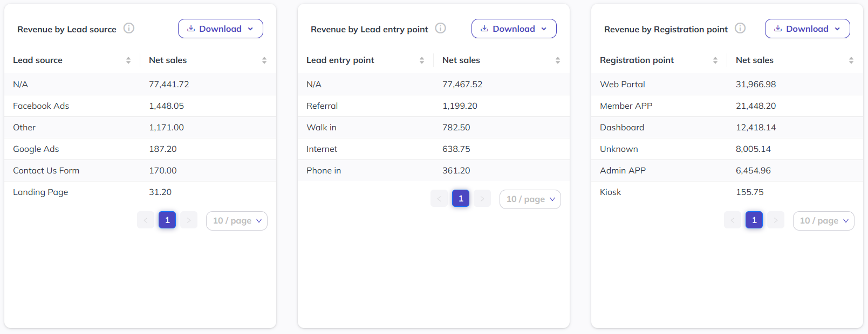
Task: Select page 1 in Registration point table
Action: click(754, 220)
